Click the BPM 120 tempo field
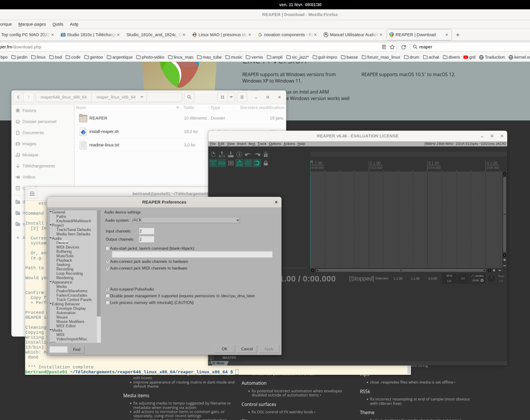Viewport: 530px width, 420px height. pyautogui.click(x=449, y=279)
